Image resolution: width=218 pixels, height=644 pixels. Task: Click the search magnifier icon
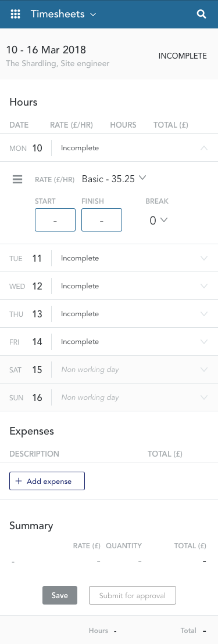pos(201,14)
